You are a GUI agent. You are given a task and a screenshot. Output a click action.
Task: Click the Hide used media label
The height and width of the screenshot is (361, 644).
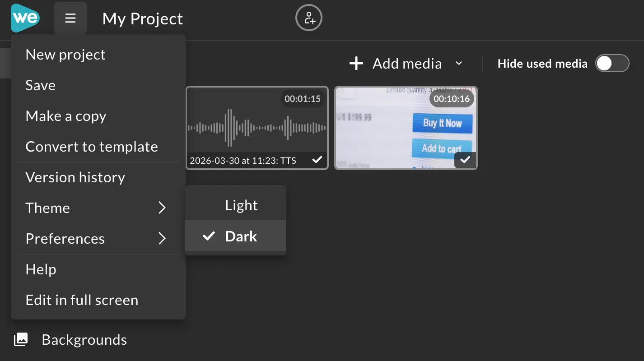pos(542,64)
